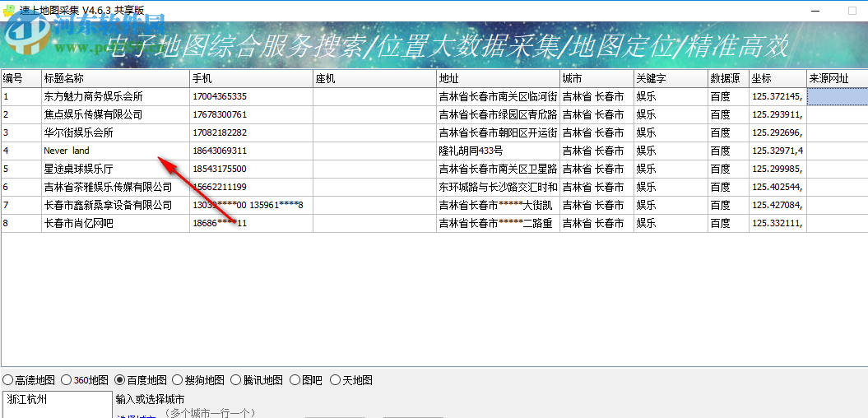This screenshot has height=418, width=868.
Task: Click coordinate cell 125.293911
Action: pyautogui.click(x=777, y=114)
